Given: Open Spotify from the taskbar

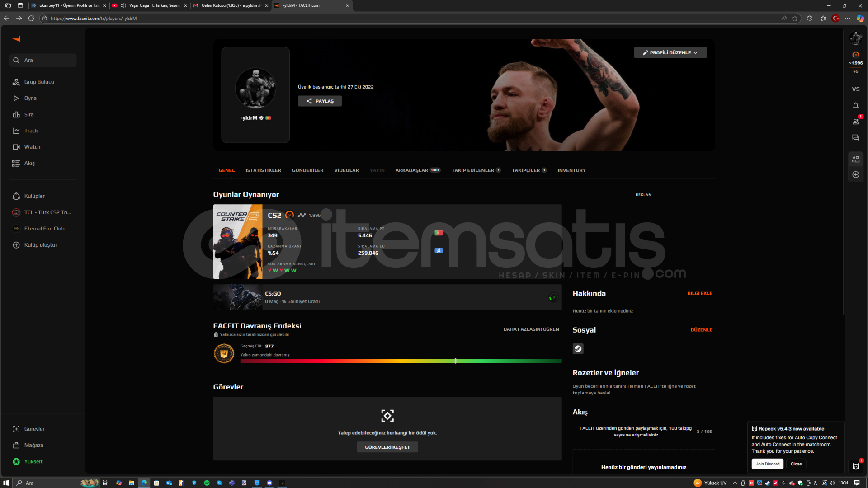Looking at the screenshot, I should tap(207, 483).
